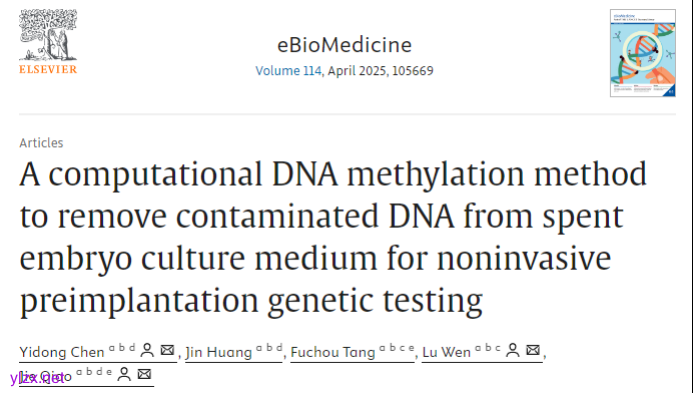Open the eBioMedicine journal cover thumbnail

coord(643,53)
